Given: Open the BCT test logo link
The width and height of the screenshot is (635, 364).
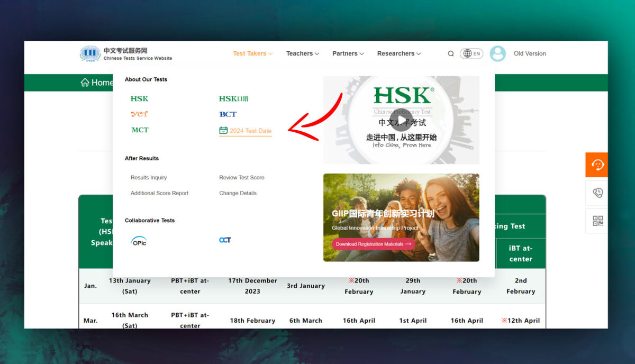Looking at the screenshot, I should (228, 114).
